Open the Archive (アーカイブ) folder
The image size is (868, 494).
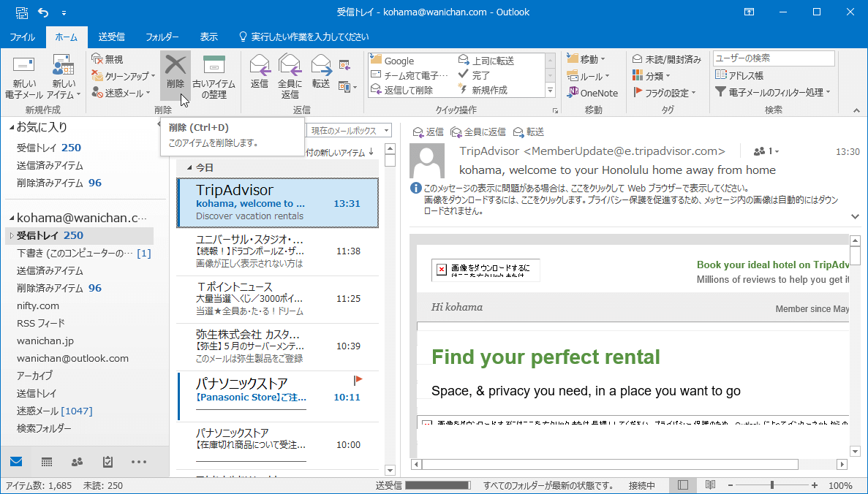tap(34, 376)
